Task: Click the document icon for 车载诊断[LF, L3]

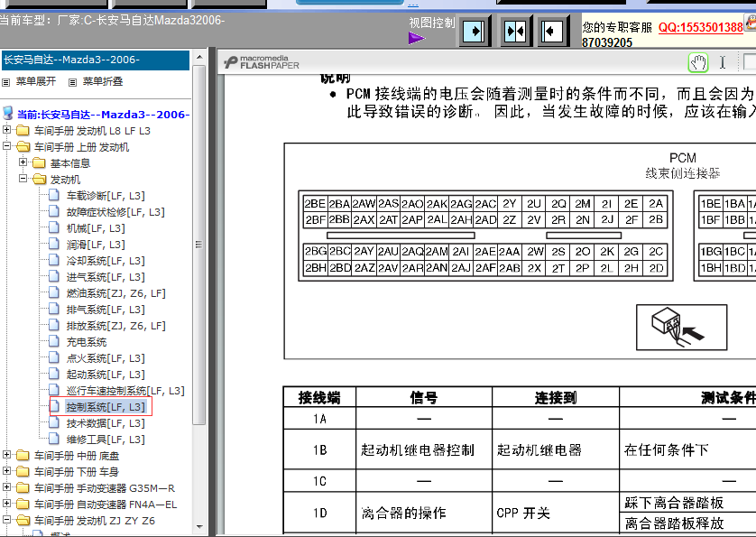Action: (54, 196)
